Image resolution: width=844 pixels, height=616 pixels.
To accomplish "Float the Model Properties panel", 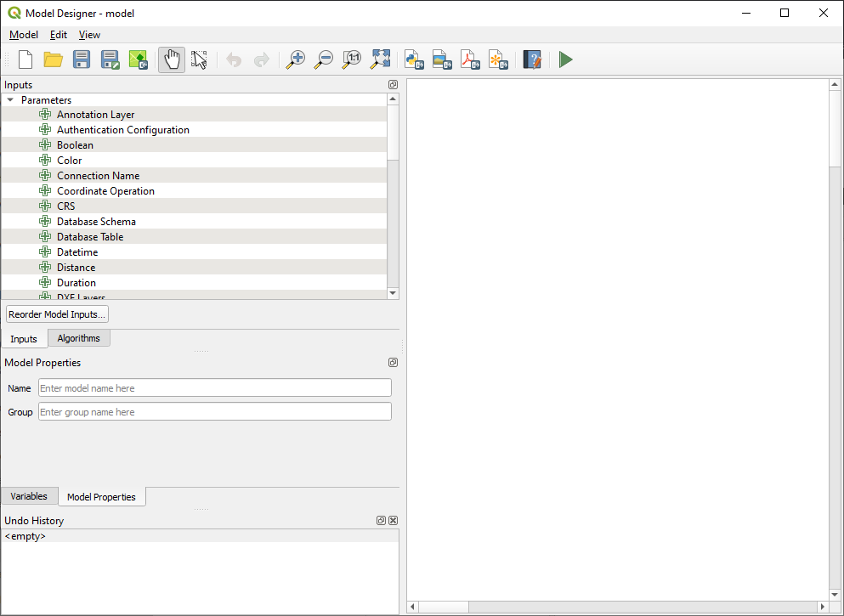I will click(393, 363).
